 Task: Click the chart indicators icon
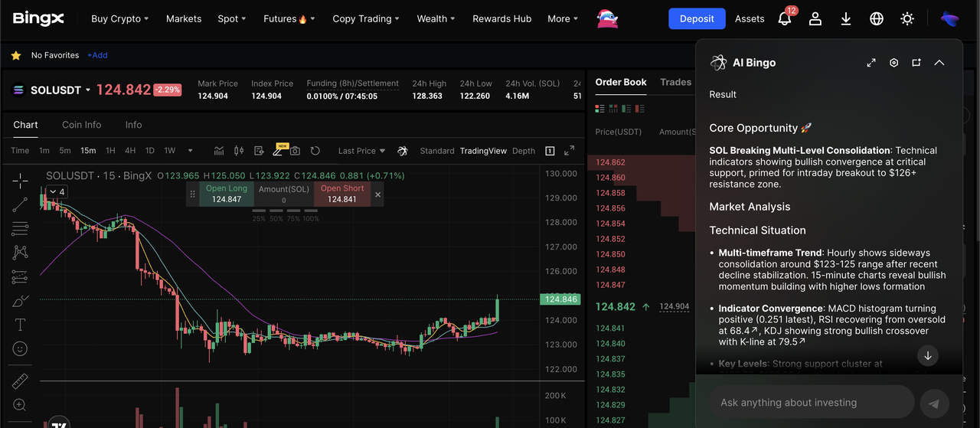click(x=219, y=151)
